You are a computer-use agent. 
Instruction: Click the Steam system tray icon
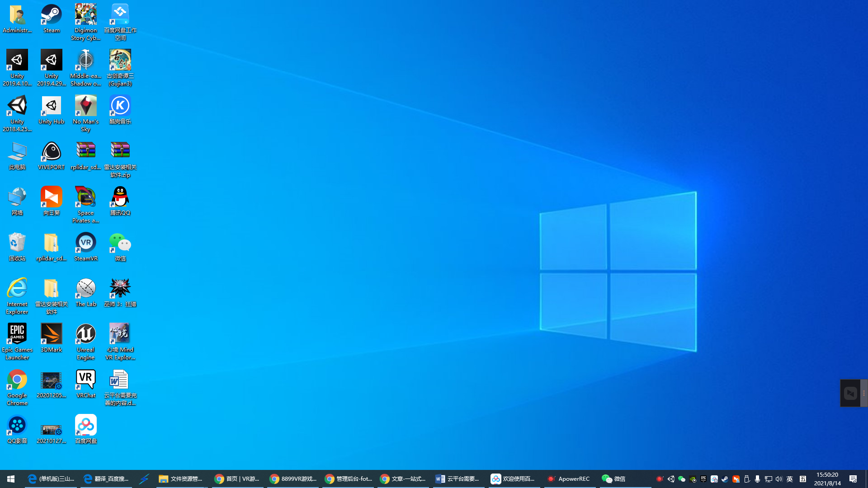coord(725,479)
